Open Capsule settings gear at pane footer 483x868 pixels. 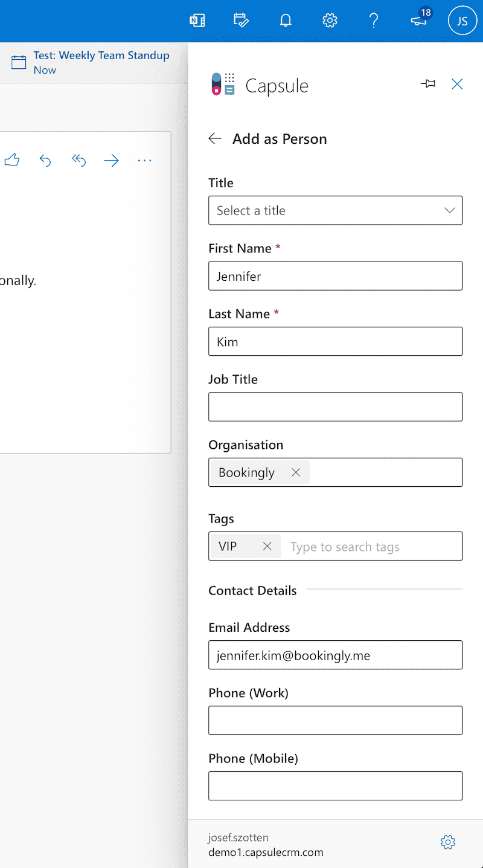448,842
